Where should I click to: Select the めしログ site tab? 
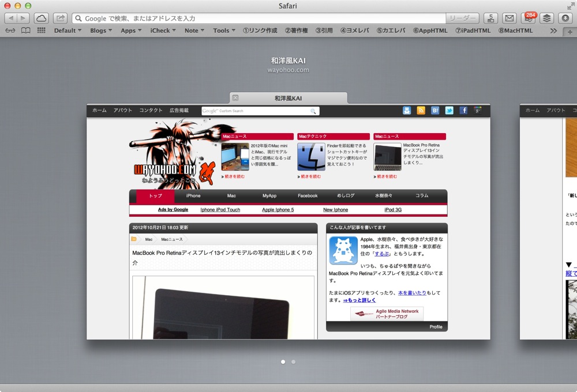346,195
